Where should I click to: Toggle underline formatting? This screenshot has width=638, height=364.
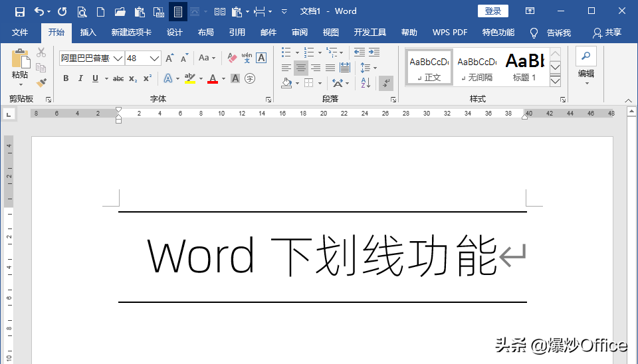coord(95,78)
